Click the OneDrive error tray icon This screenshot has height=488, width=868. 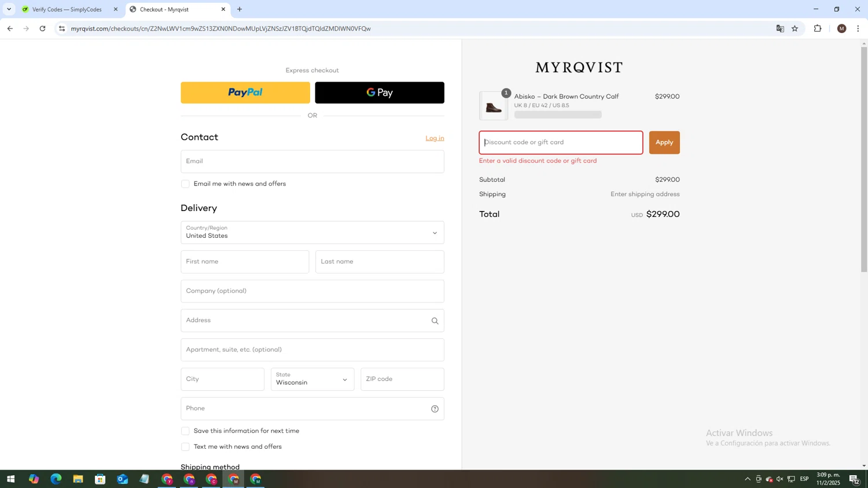pos(769,479)
